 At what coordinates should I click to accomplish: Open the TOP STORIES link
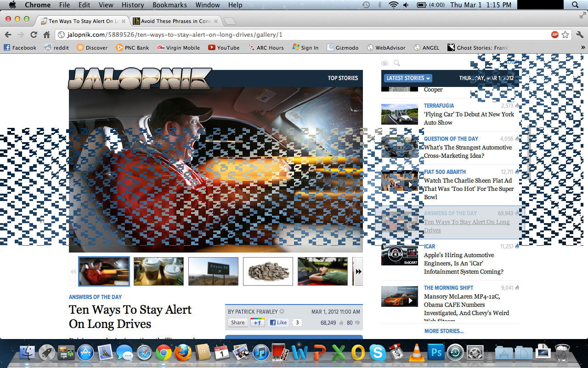coord(343,78)
